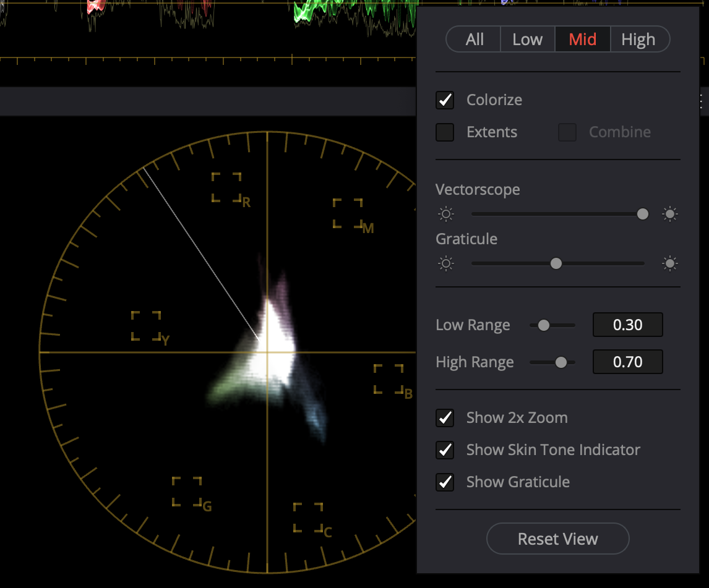Uncheck Show Skin Tone Indicator

pyautogui.click(x=445, y=450)
